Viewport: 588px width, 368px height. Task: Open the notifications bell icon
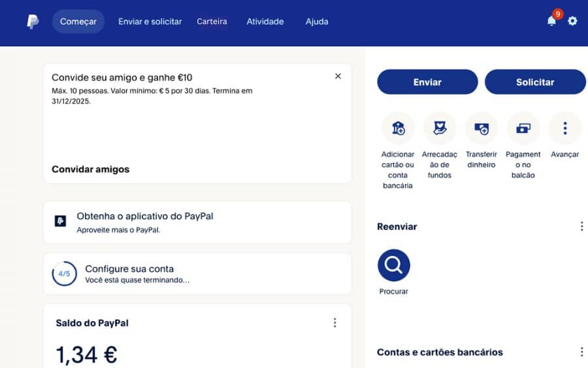551,21
